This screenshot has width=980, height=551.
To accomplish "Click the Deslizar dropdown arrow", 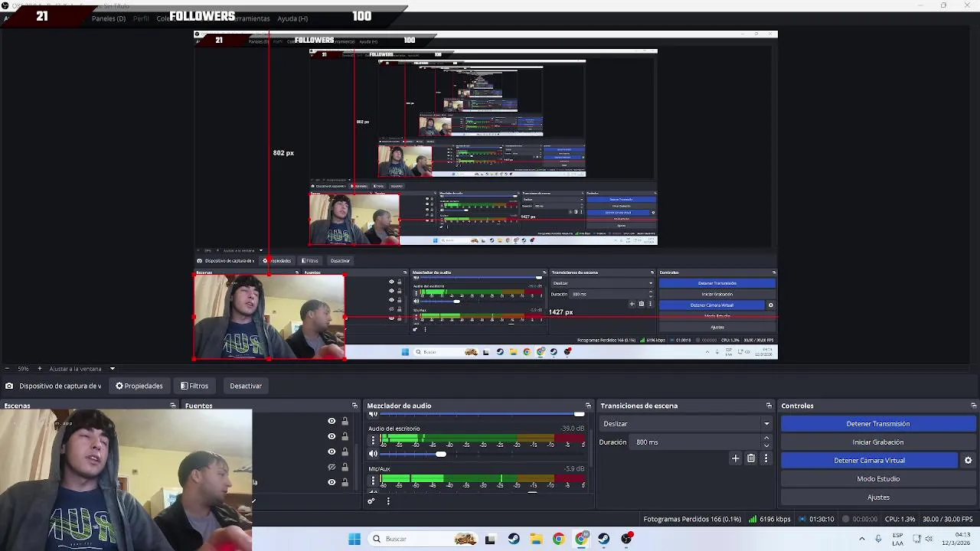I will [766, 423].
